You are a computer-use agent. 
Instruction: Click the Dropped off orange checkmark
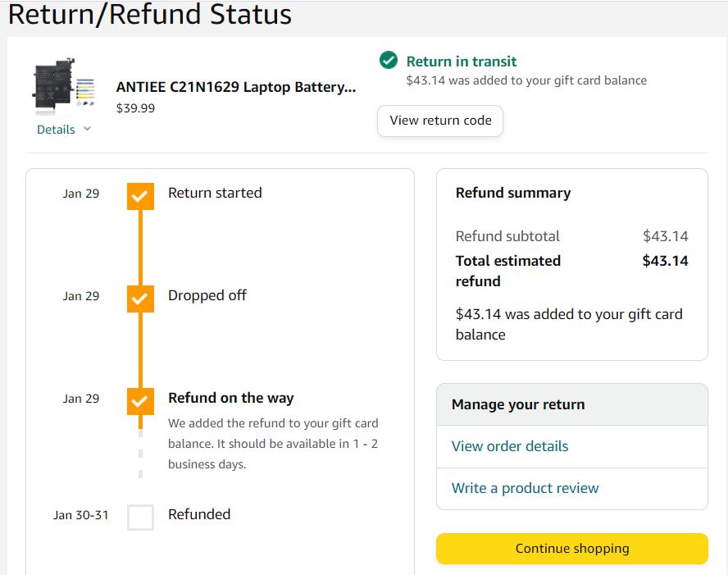pyautogui.click(x=140, y=299)
